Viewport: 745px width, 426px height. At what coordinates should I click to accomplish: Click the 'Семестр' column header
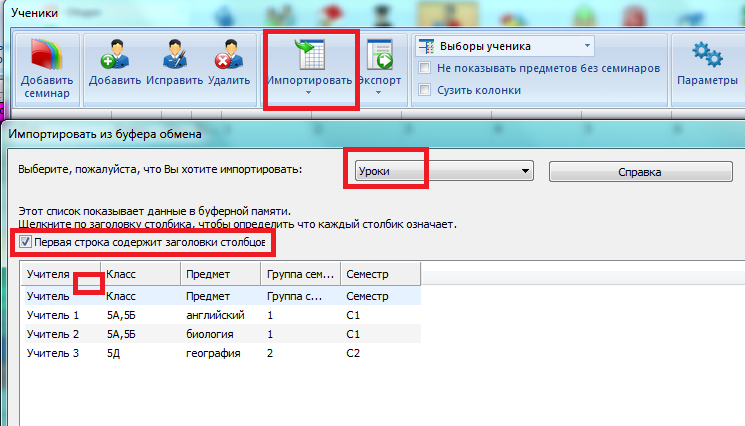379,274
